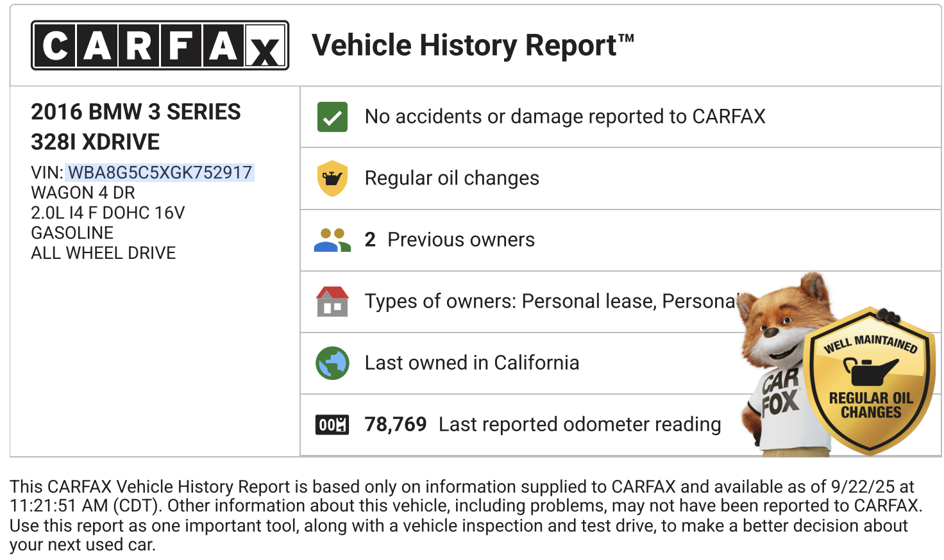Viewport: 944px width, 560px height.
Task: Click the Vehicle History Report heading
Action: pyautogui.click(x=473, y=45)
